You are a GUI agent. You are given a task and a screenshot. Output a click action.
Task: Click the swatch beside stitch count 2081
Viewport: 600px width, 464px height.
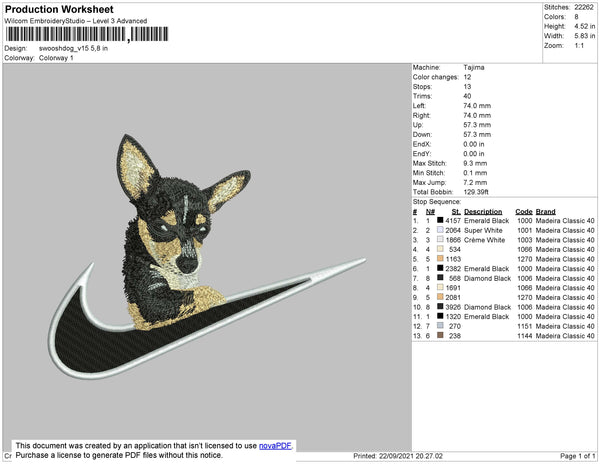[440, 297]
